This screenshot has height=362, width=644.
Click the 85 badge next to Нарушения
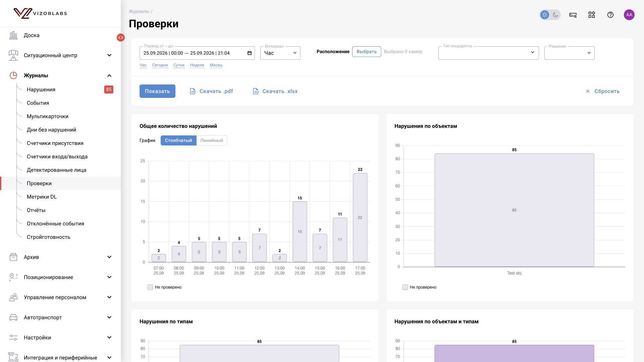point(109,89)
